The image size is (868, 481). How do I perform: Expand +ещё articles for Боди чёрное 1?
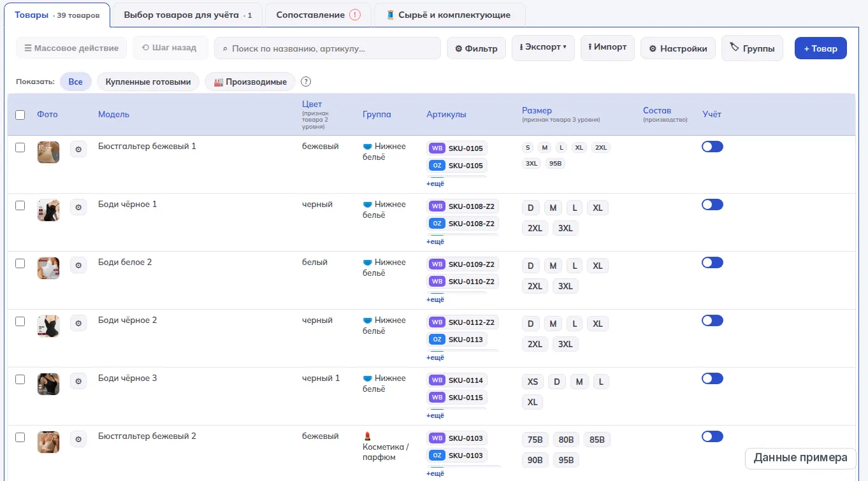tap(435, 241)
